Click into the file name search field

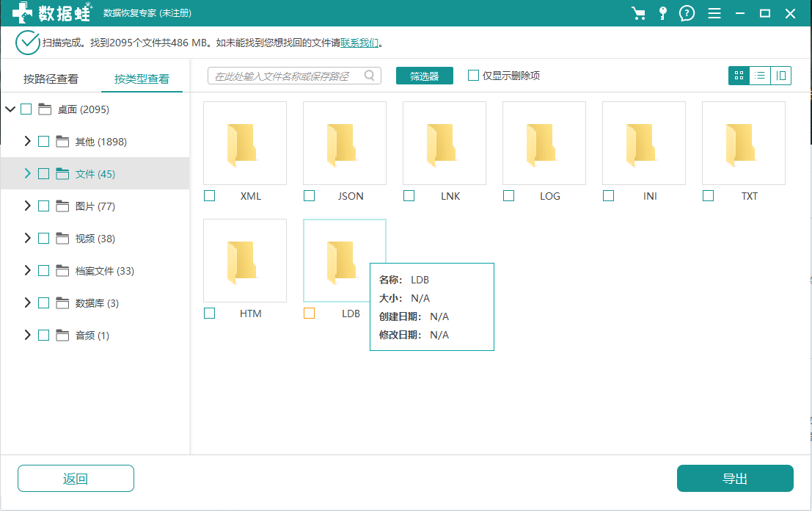286,76
